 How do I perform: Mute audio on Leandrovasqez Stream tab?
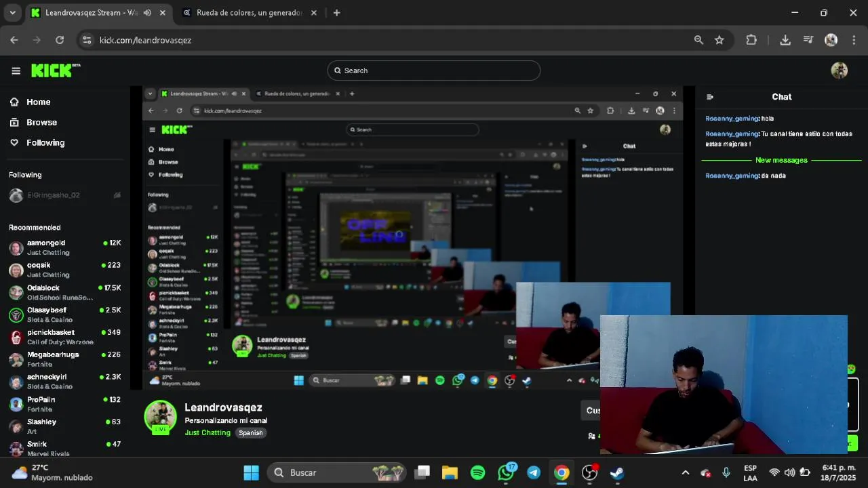pyautogui.click(x=148, y=13)
